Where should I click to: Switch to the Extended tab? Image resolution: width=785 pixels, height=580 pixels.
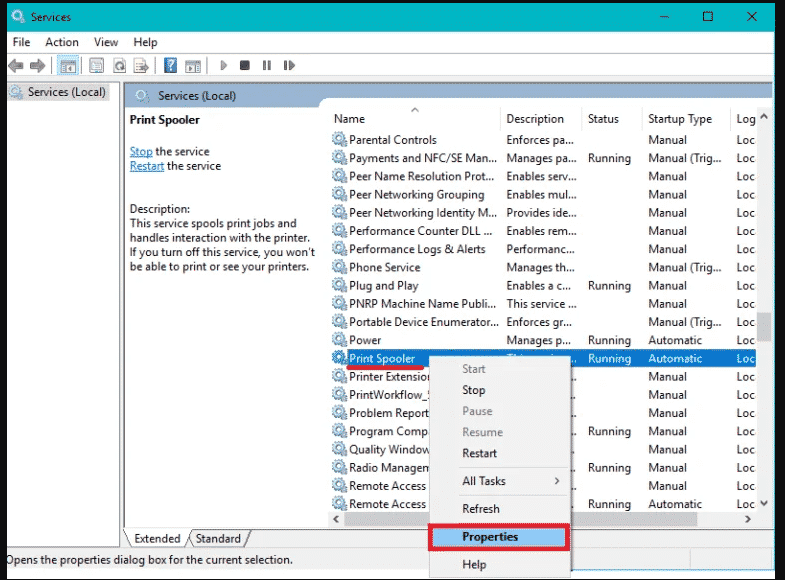tap(157, 538)
